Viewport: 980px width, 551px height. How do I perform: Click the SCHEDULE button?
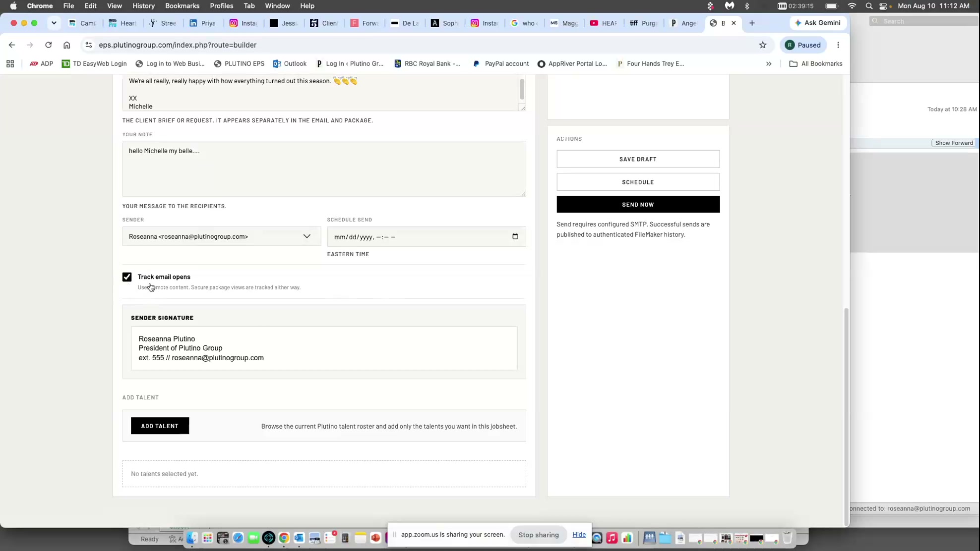638,182
